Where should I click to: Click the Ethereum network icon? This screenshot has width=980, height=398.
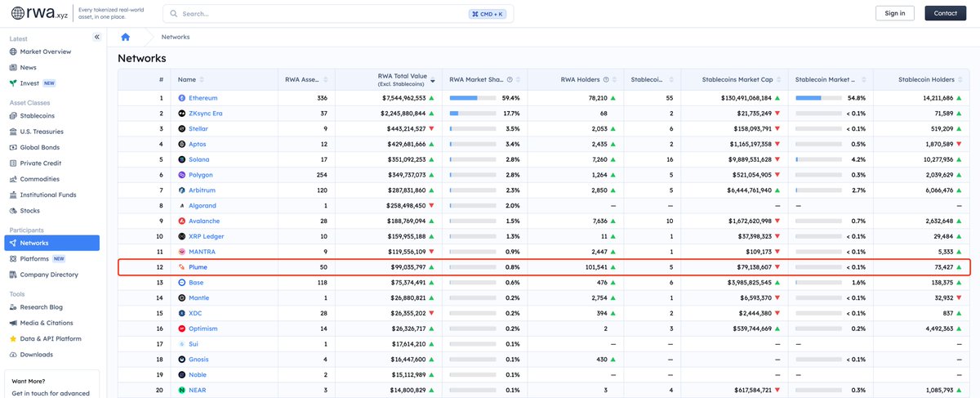tap(182, 98)
